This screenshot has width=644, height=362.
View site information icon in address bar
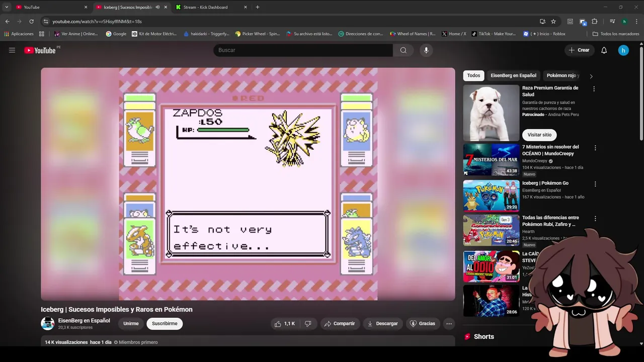click(46, 22)
